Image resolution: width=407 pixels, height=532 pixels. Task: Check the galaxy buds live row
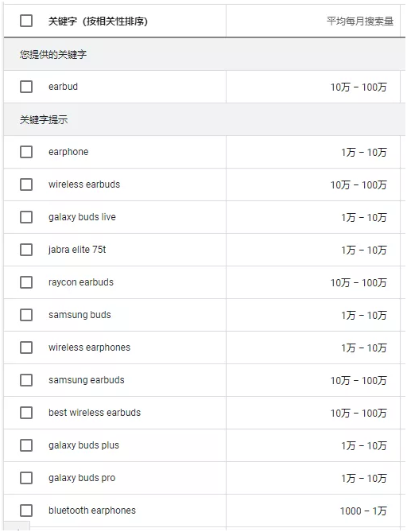click(x=26, y=217)
